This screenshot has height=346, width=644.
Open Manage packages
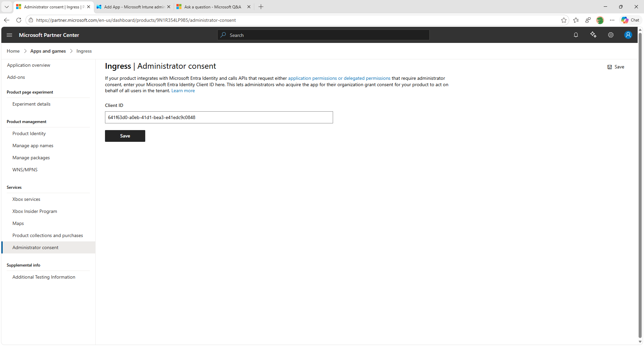pos(31,158)
